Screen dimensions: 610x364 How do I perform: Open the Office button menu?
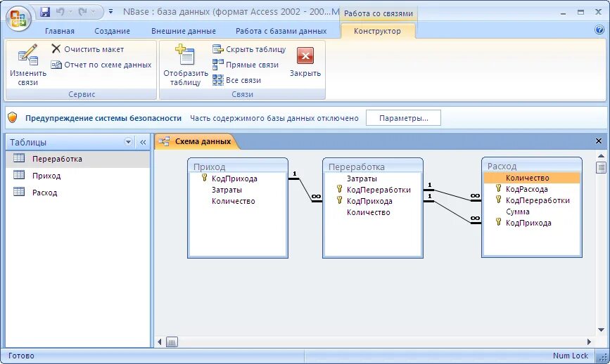click(18, 18)
